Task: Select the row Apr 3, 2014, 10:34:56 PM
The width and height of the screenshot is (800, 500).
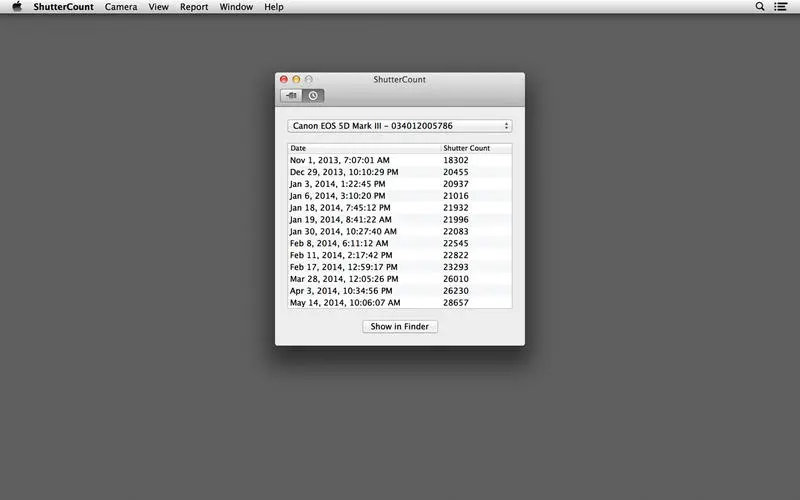Action: (399, 291)
